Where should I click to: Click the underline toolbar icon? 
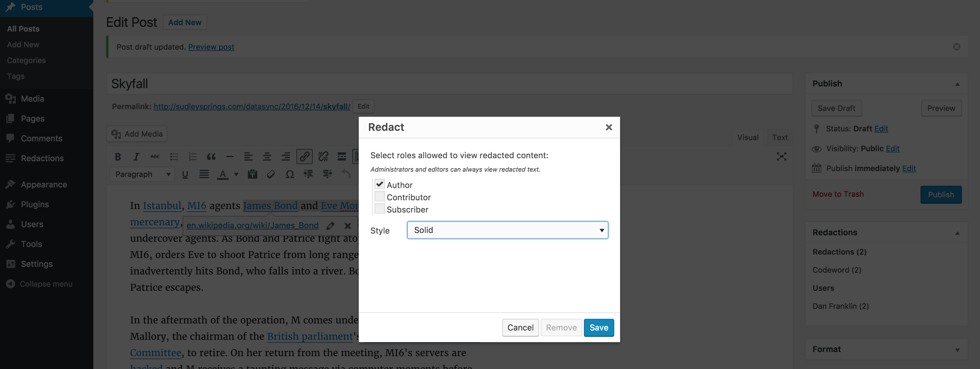click(x=185, y=174)
